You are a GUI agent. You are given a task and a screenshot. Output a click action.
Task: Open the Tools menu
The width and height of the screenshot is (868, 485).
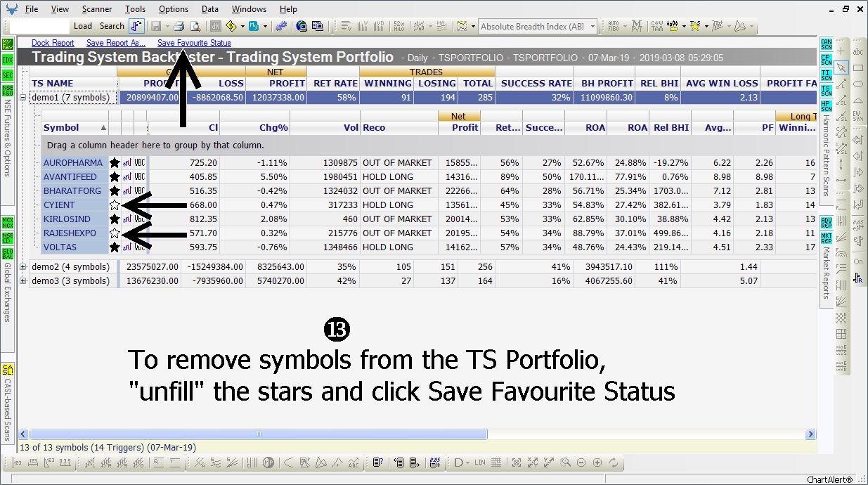(136, 9)
